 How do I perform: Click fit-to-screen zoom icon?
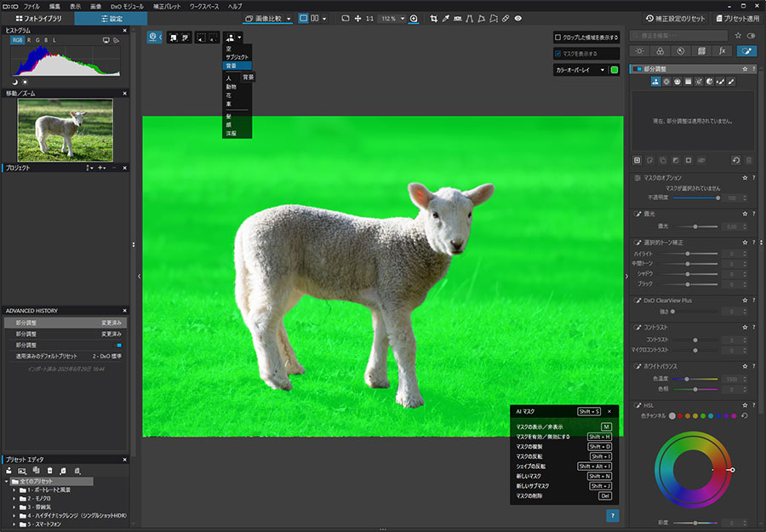tap(346, 19)
